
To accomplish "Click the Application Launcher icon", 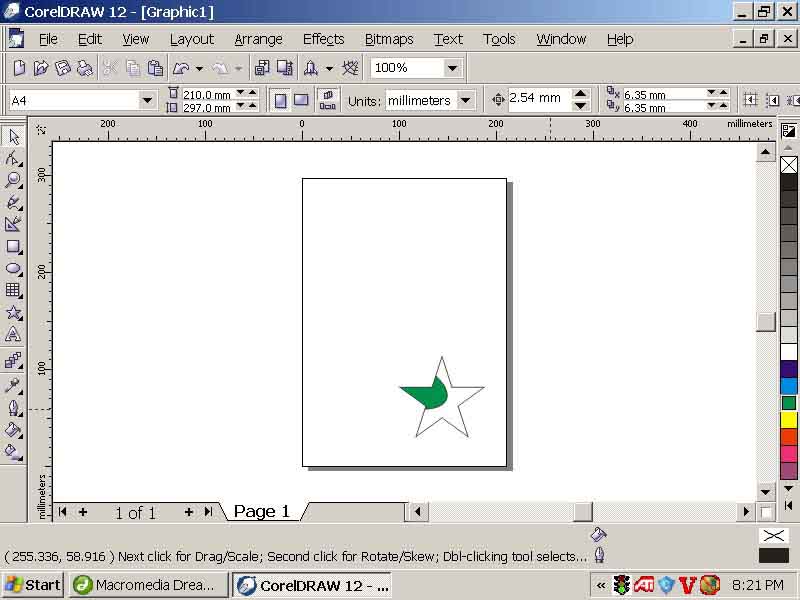I will click(x=311, y=68).
